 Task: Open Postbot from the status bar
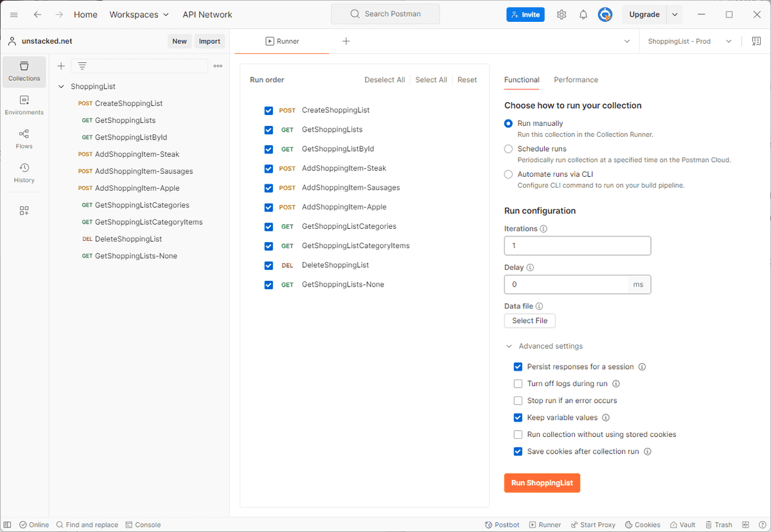(x=502, y=524)
